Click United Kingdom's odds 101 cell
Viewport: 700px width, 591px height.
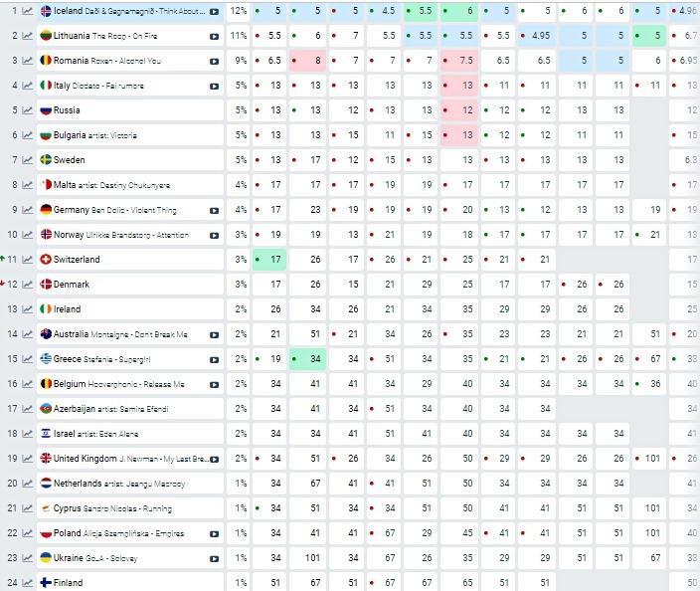tap(649, 459)
